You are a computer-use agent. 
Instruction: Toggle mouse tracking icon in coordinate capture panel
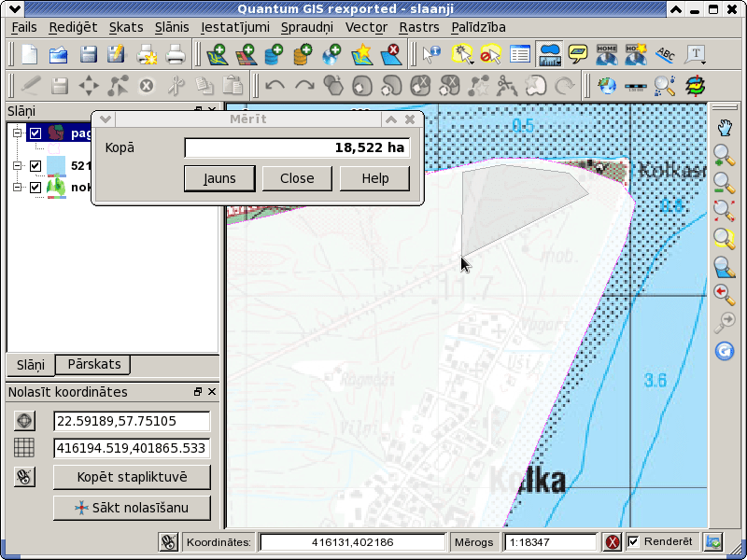pos(24,477)
